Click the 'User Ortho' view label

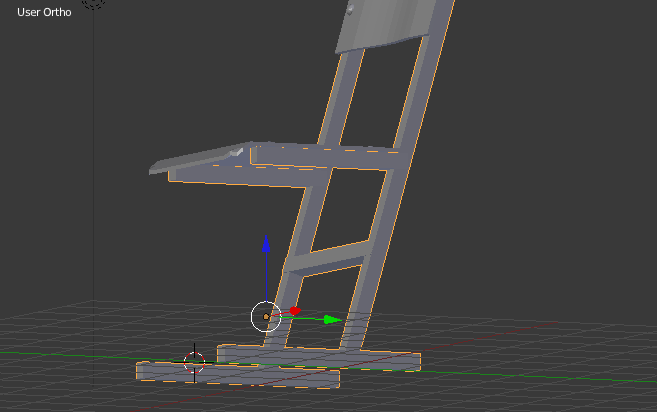[x=44, y=12]
